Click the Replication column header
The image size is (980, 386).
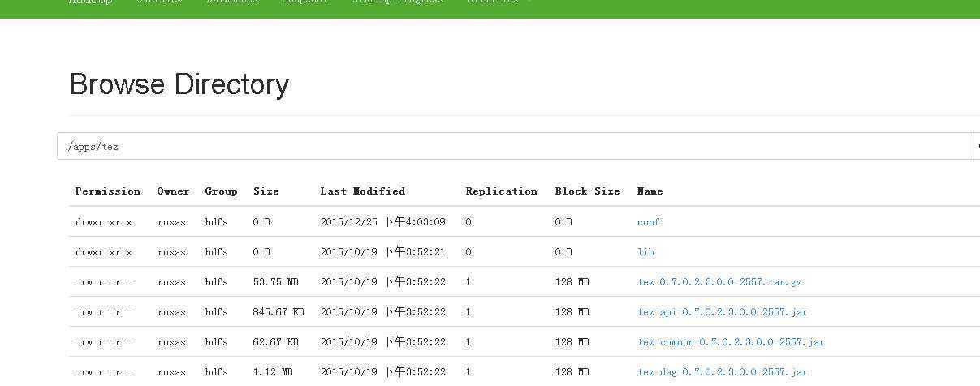point(501,191)
